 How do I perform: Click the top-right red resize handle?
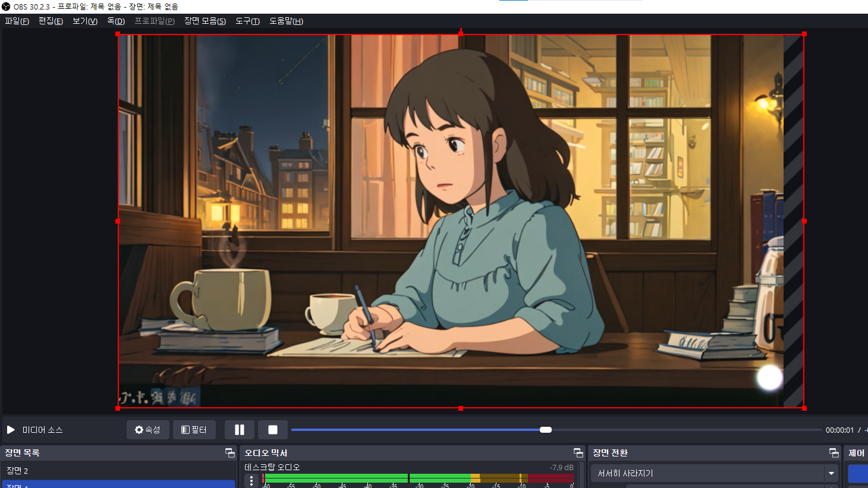(x=804, y=34)
